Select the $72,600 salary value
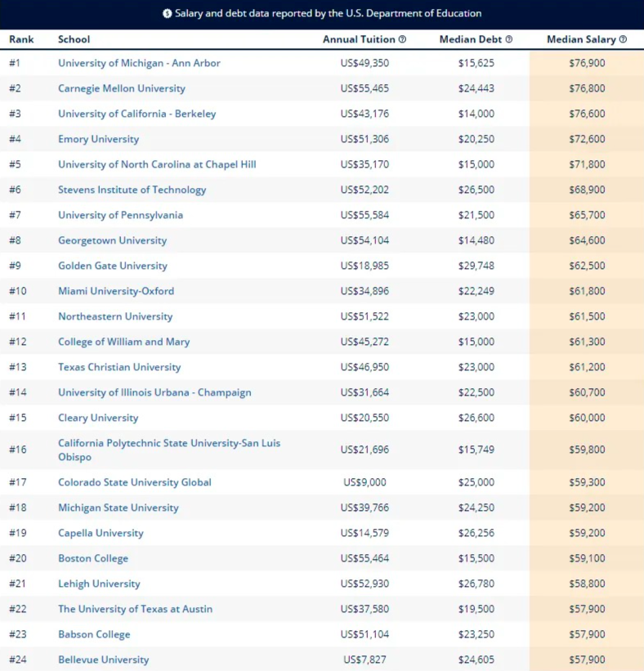Image resolution: width=644 pixels, height=671 pixels. click(x=587, y=139)
